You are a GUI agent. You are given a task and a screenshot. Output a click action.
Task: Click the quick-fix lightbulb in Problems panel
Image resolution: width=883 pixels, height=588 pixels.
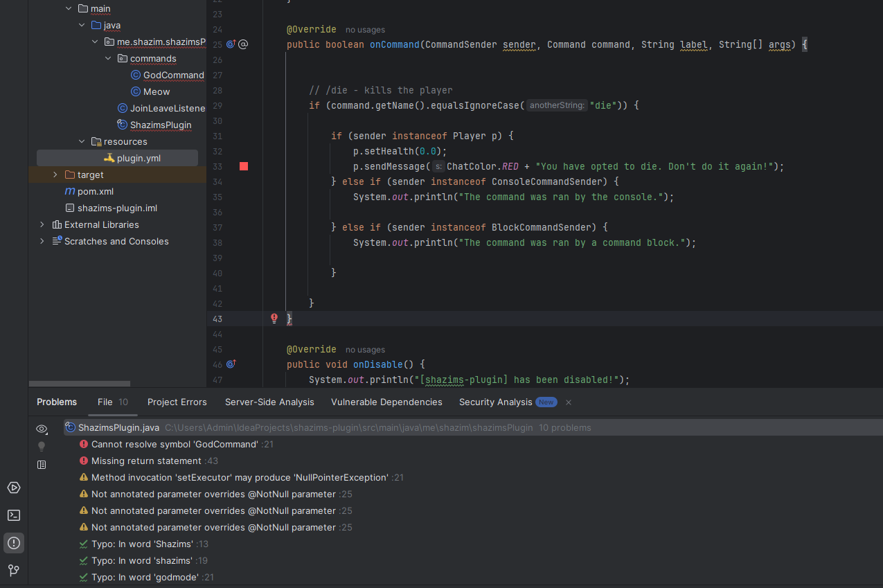pyautogui.click(x=42, y=447)
